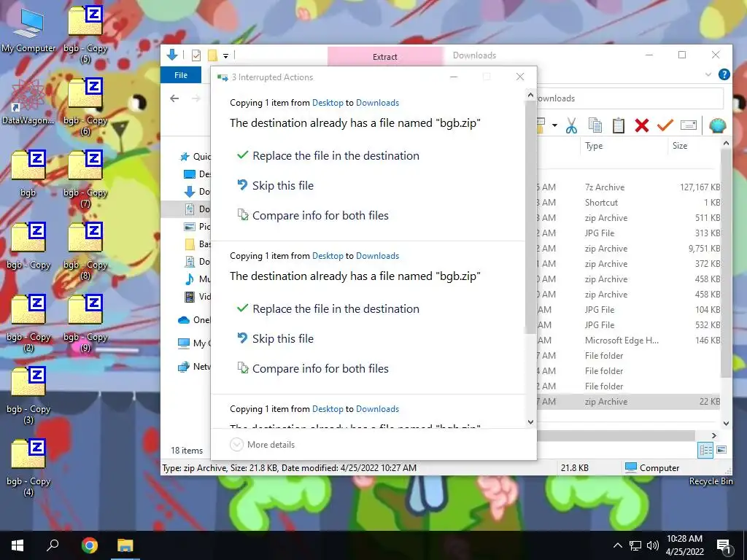The height and width of the screenshot is (560, 747).
Task: Expand More details in the conflict dialog
Action: tap(263, 444)
